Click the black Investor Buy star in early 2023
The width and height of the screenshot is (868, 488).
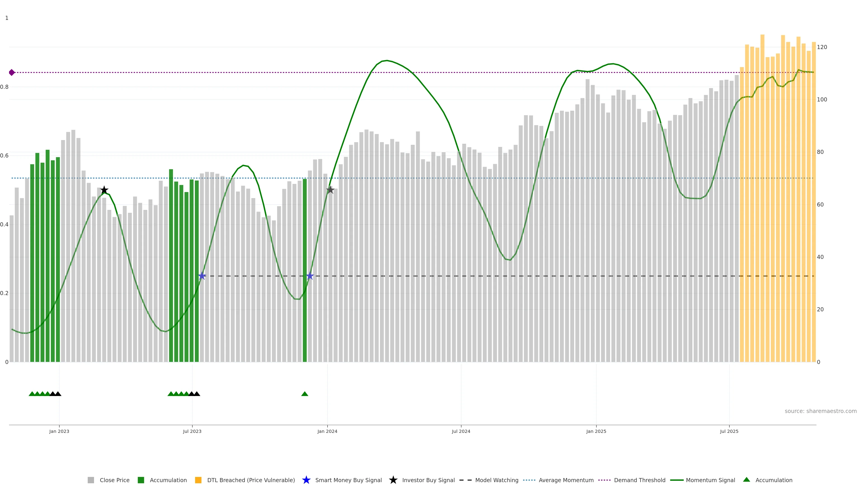click(104, 190)
